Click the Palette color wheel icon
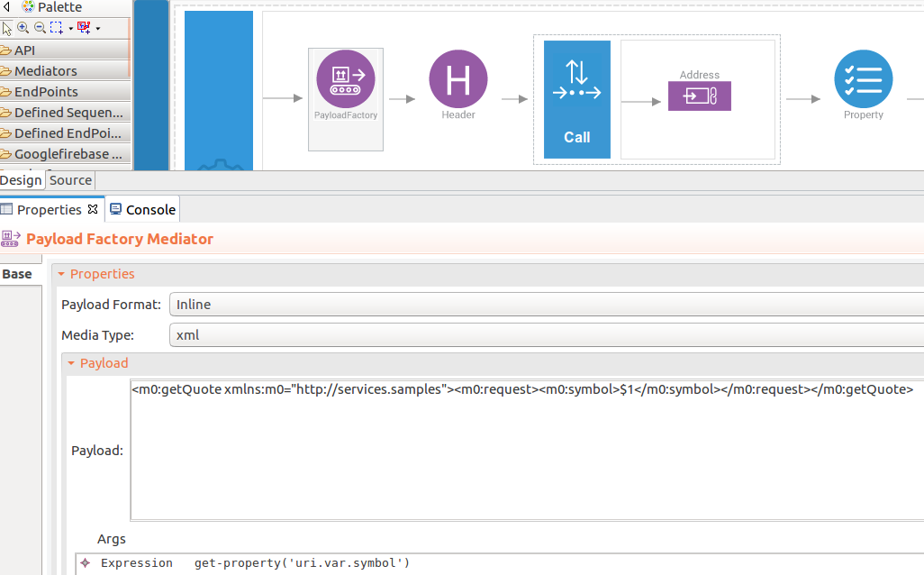Viewport: 924px width, 575px height. click(x=28, y=7)
